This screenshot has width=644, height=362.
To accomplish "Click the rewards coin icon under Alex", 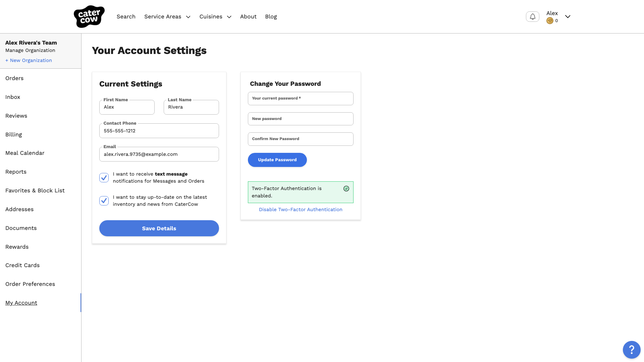I will 549,21.
